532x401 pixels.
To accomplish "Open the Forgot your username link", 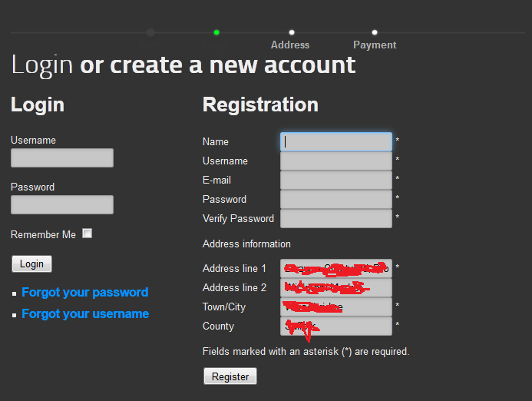I will point(85,313).
